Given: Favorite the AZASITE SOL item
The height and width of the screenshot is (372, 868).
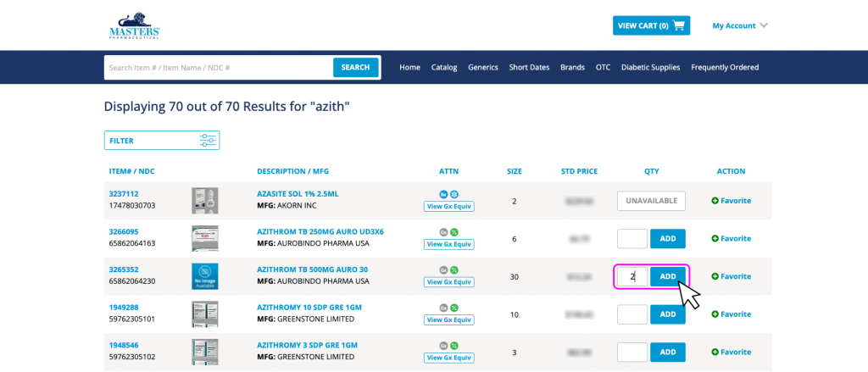Looking at the screenshot, I should pyautogui.click(x=732, y=201).
